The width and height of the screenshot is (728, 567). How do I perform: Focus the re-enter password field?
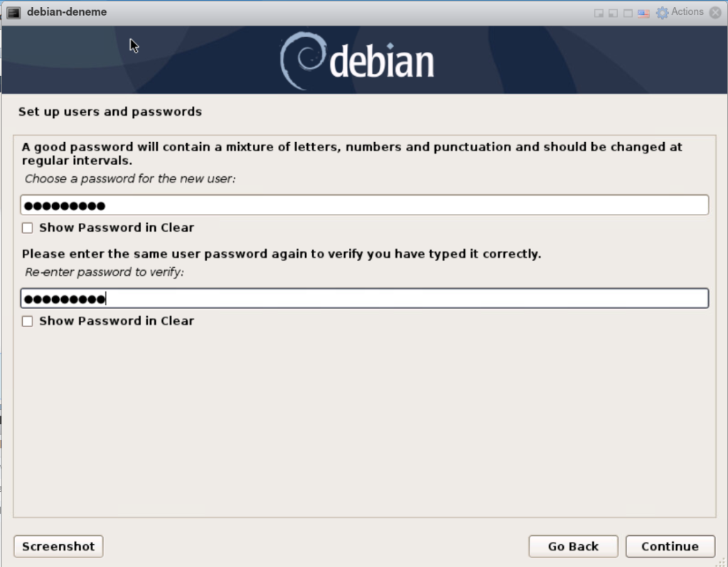(365, 298)
